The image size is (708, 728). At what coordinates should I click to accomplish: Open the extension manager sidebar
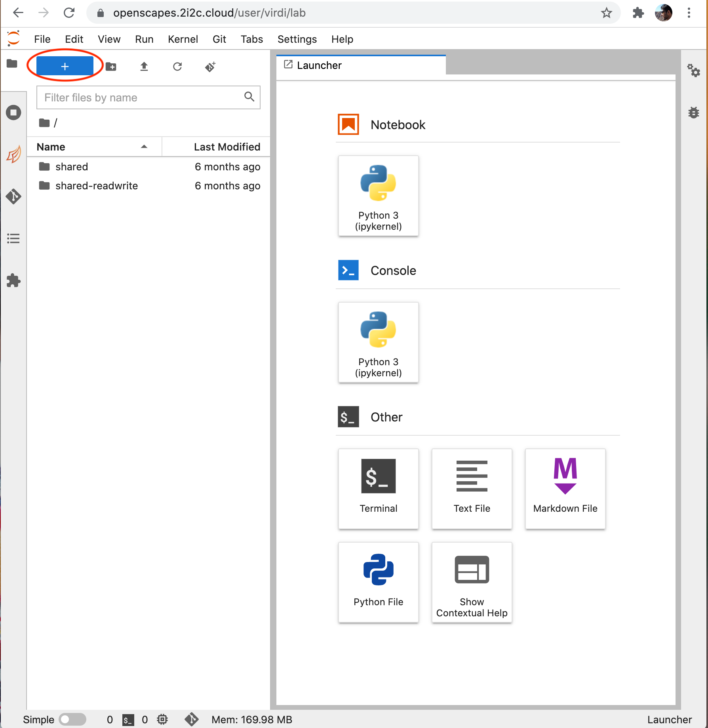tap(13, 280)
